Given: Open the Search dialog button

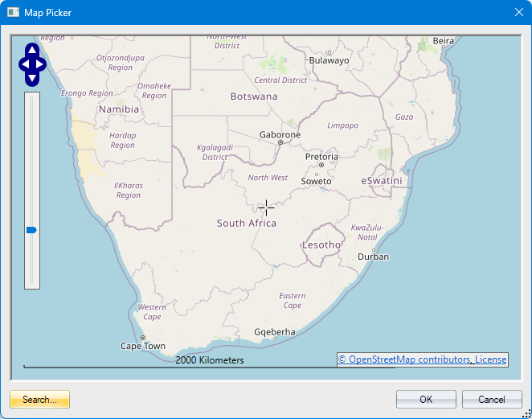Looking at the screenshot, I should pyautogui.click(x=40, y=400).
